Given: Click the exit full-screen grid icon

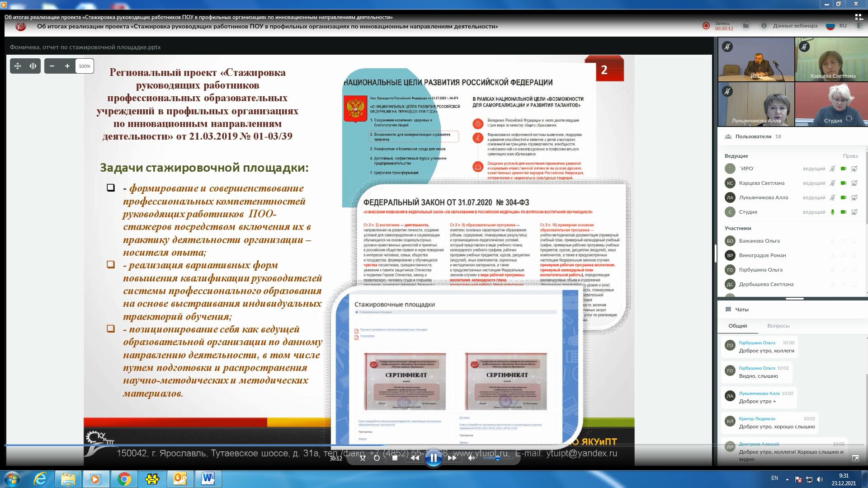Looking at the screenshot, I should pyautogui.click(x=859, y=17).
